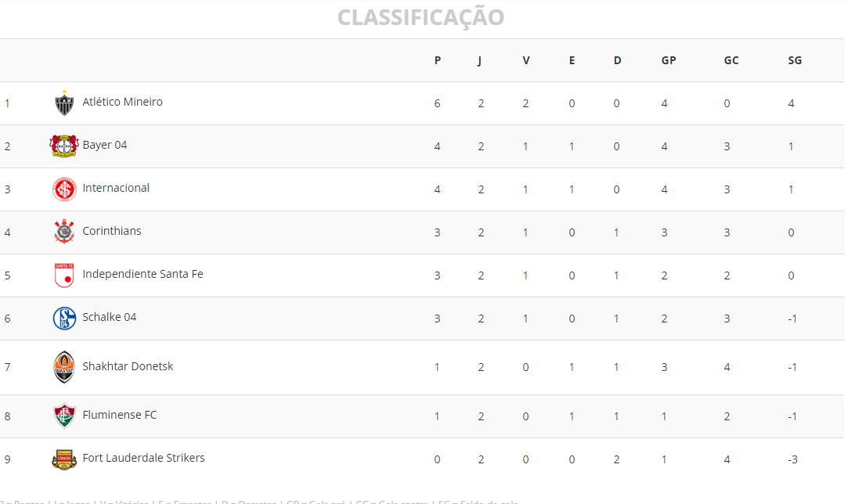The width and height of the screenshot is (848, 504).
Task: Click the Fluminense FC club crest
Action: [64, 416]
